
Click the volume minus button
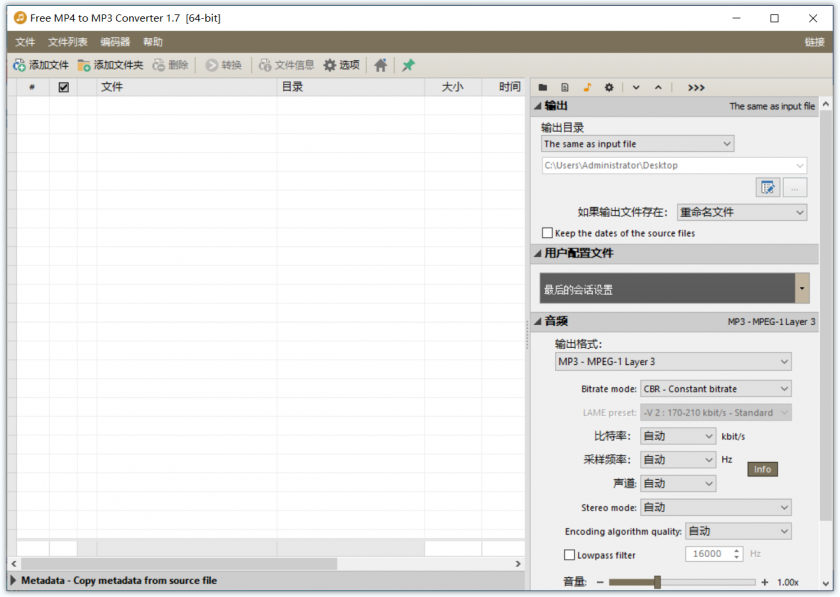tap(600, 582)
